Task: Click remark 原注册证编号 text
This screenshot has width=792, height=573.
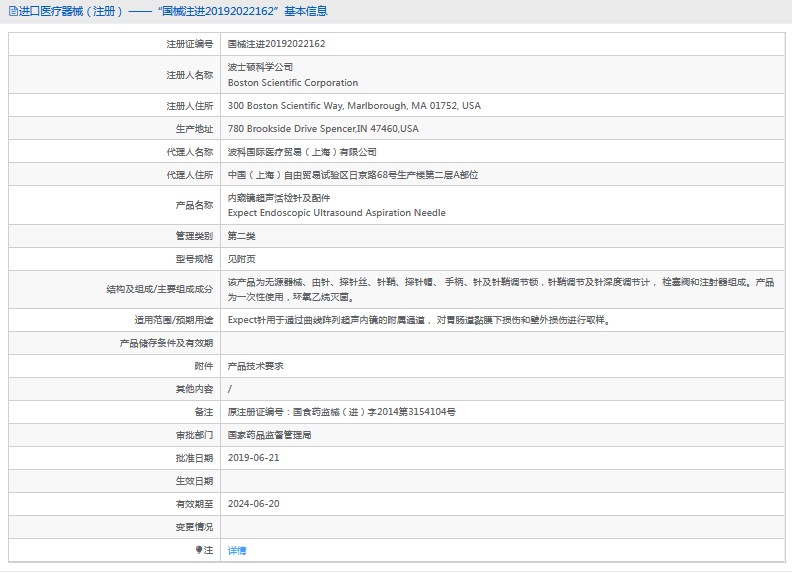Action: click(341, 412)
